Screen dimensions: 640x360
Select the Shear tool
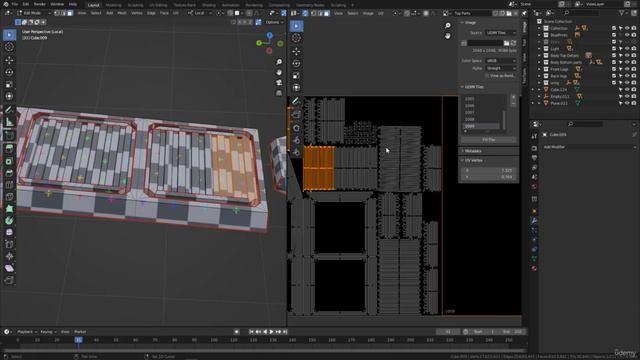9,268
